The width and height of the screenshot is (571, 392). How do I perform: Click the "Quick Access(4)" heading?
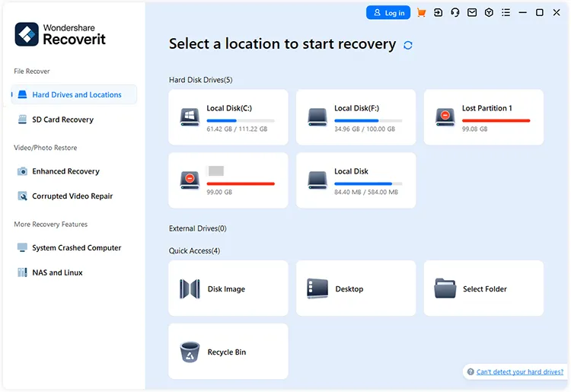tap(194, 250)
